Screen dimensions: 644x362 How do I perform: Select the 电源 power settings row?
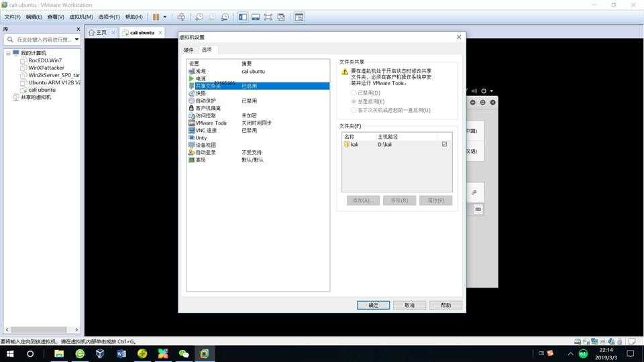point(258,79)
